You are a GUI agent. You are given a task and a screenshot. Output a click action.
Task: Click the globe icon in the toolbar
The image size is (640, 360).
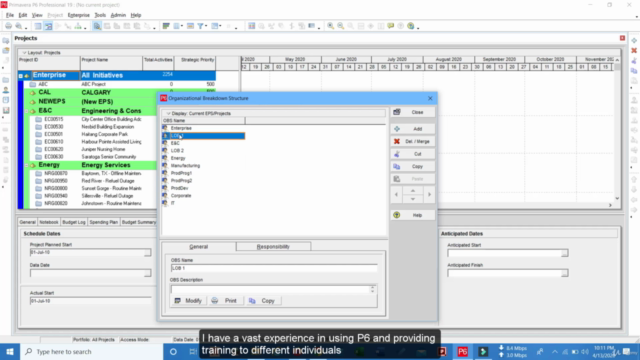pyautogui.click(x=411, y=26)
